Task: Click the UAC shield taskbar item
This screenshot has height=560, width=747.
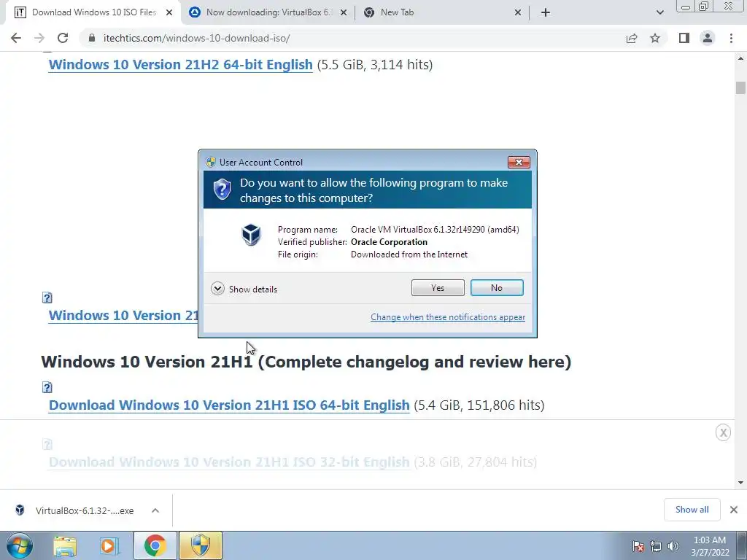Action: tap(201, 545)
